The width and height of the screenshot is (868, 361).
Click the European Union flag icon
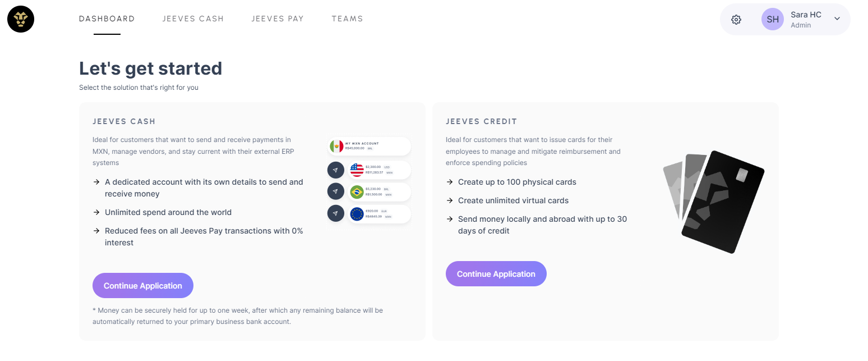pos(357,213)
